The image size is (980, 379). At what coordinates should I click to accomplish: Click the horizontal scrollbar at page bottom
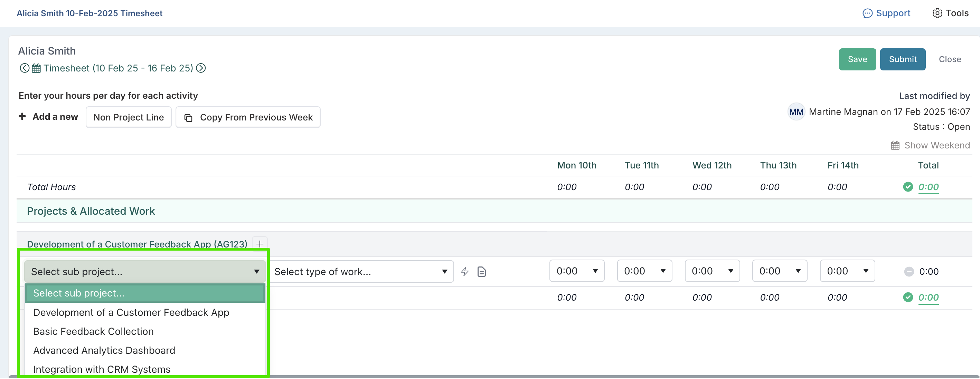tap(494, 377)
